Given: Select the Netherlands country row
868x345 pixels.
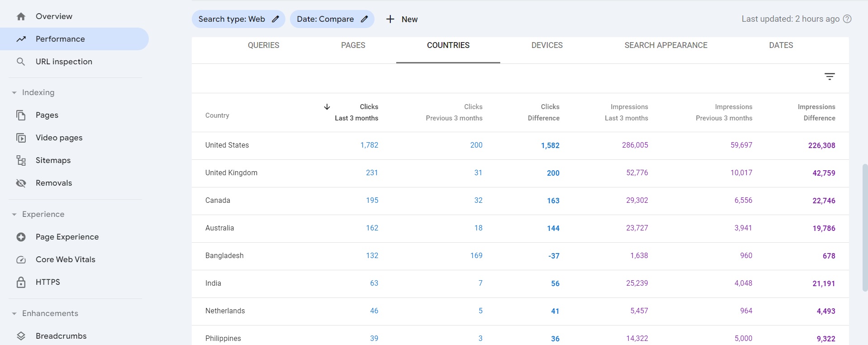Looking at the screenshot, I should tap(520, 311).
